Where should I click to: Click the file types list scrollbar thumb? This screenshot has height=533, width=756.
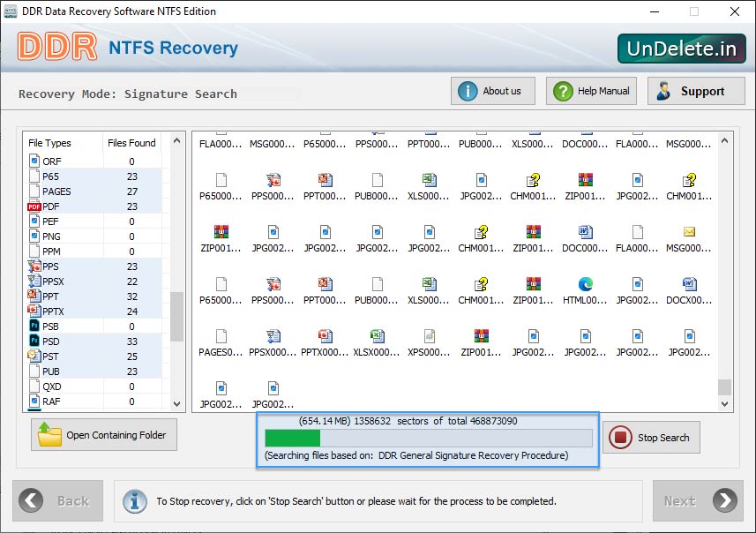click(177, 317)
